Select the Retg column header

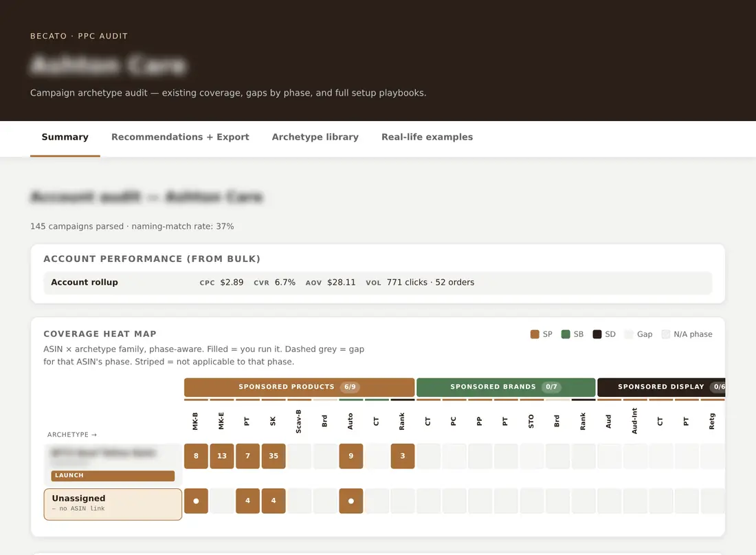pos(711,421)
